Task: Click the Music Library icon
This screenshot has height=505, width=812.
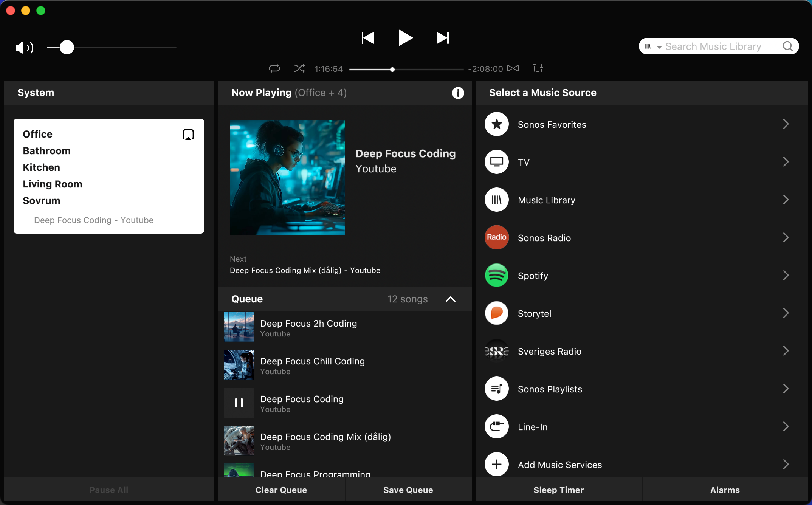Action: click(497, 200)
